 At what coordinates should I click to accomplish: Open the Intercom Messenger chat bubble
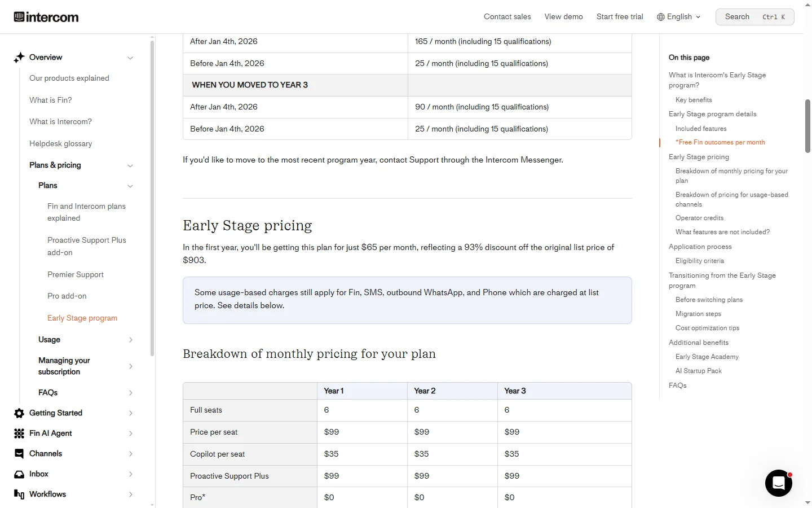pyautogui.click(x=778, y=483)
